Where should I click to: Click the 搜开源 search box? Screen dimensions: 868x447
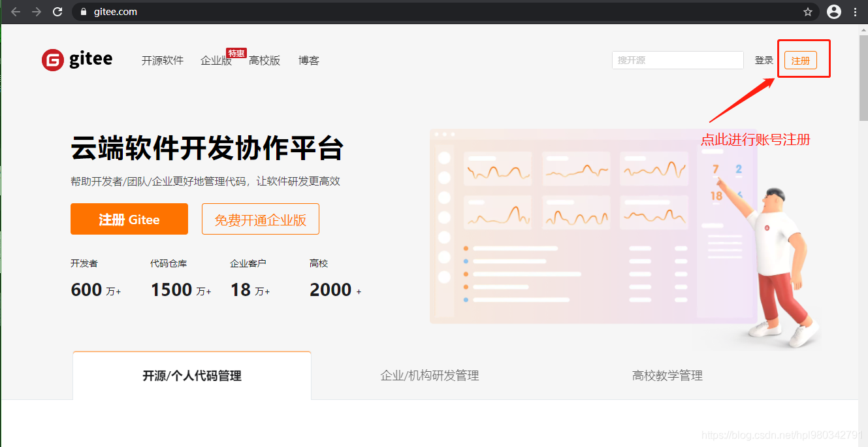(x=678, y=60)
